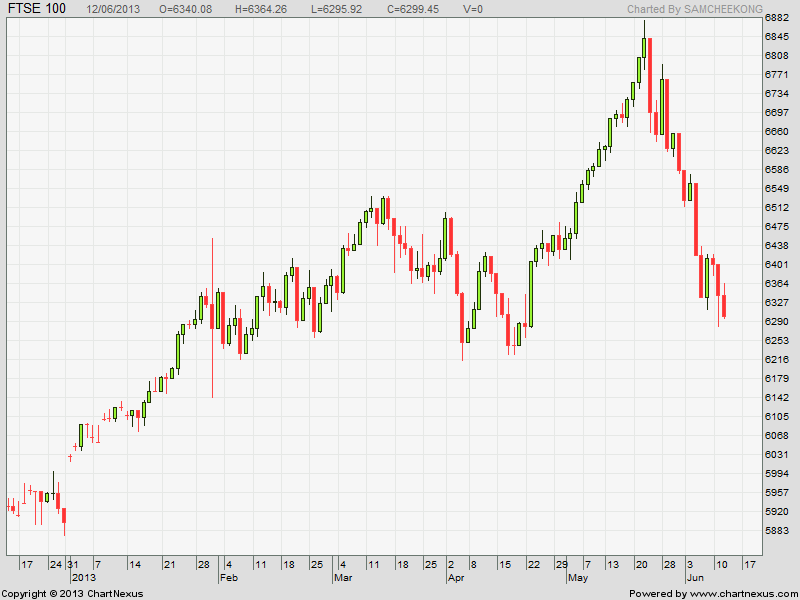The height and width of the screenshot is (600, 800).
Task: Click the Charted By SAMCHEEKONG label
Action: pyautogui.click(x=694, y=9)
